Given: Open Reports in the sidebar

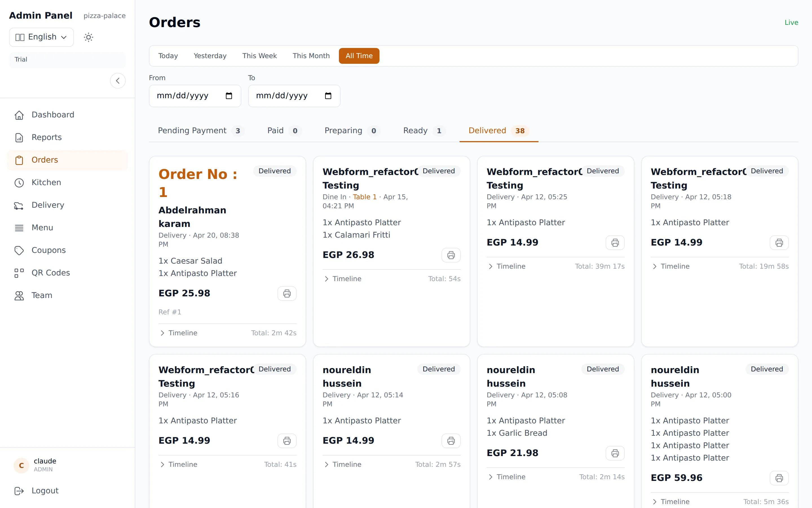Looking at the screenshot, I should tap(67, 137).
